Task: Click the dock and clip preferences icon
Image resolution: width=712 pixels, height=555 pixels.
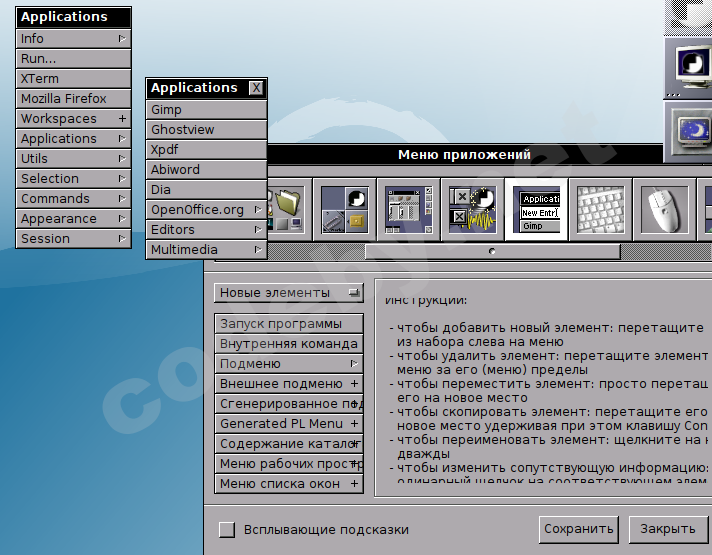Action: (x=345, y=209)
